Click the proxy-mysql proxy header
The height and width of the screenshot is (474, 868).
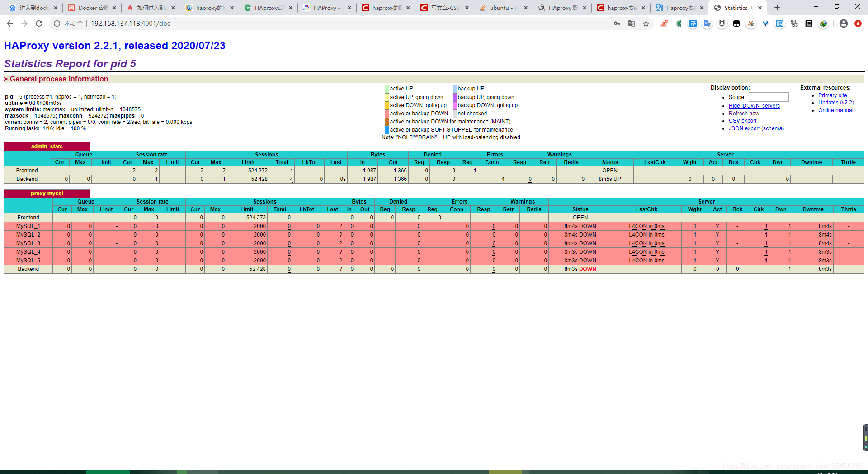tap(47, 194)
